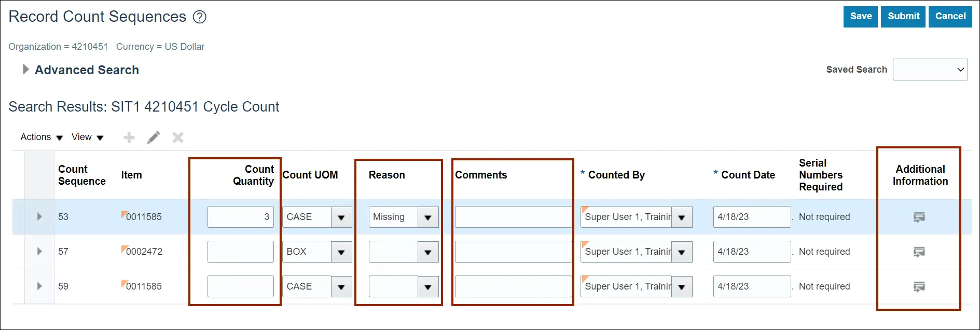The image size is (980, 330).
Task: Click the Cancel button
Action: tap(950, 17)
